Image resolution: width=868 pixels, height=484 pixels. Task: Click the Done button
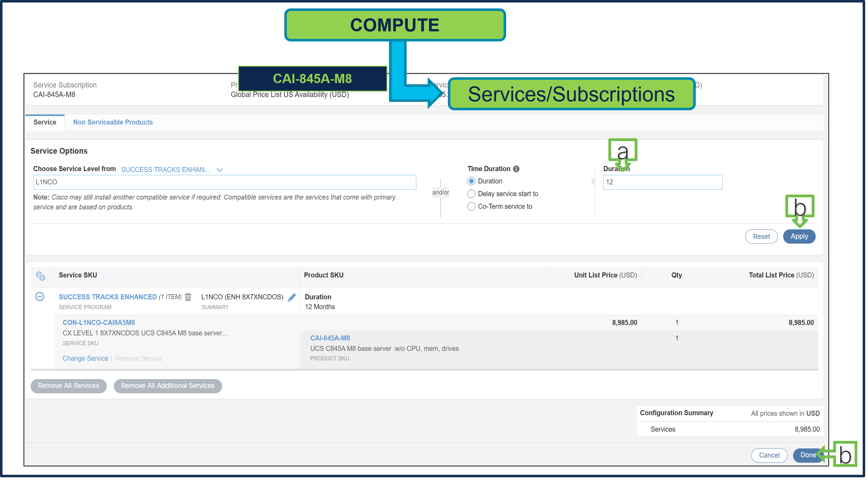point(809,455)
